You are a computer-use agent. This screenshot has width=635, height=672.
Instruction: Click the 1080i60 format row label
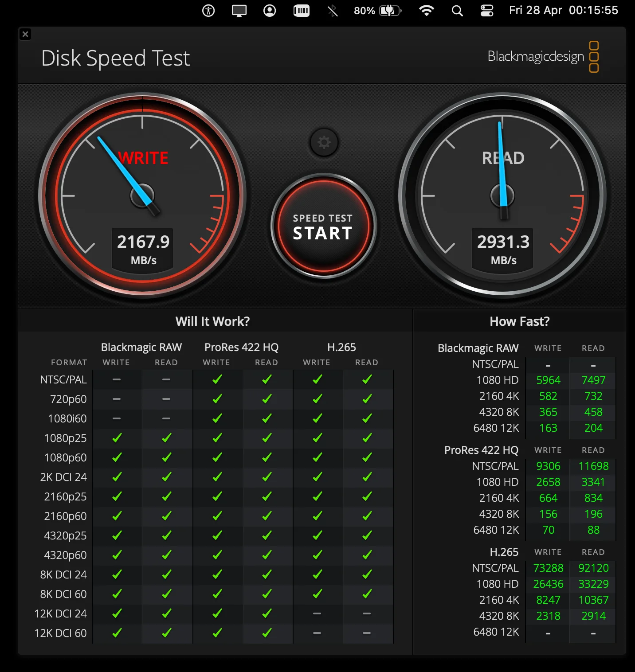[x=67, y=419]
